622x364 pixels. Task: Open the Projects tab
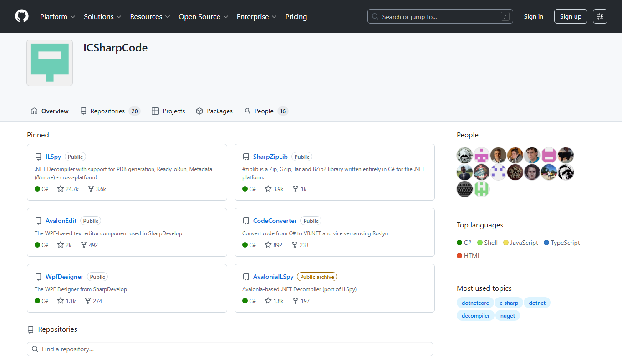(168, 111)
